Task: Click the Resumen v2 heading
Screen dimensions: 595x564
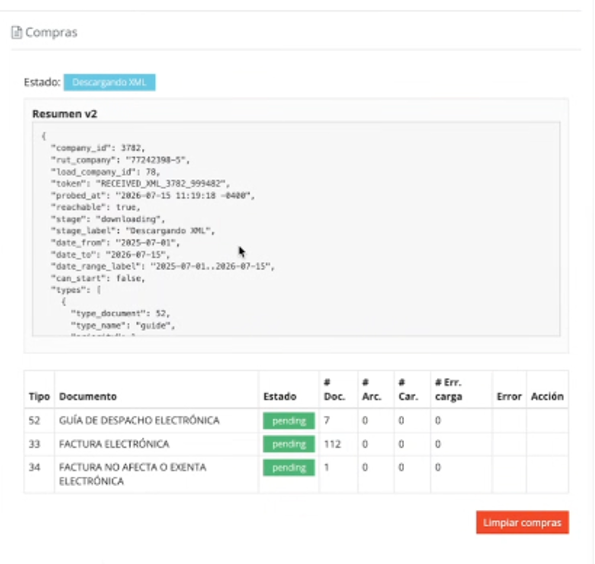Action: point(65,114)
